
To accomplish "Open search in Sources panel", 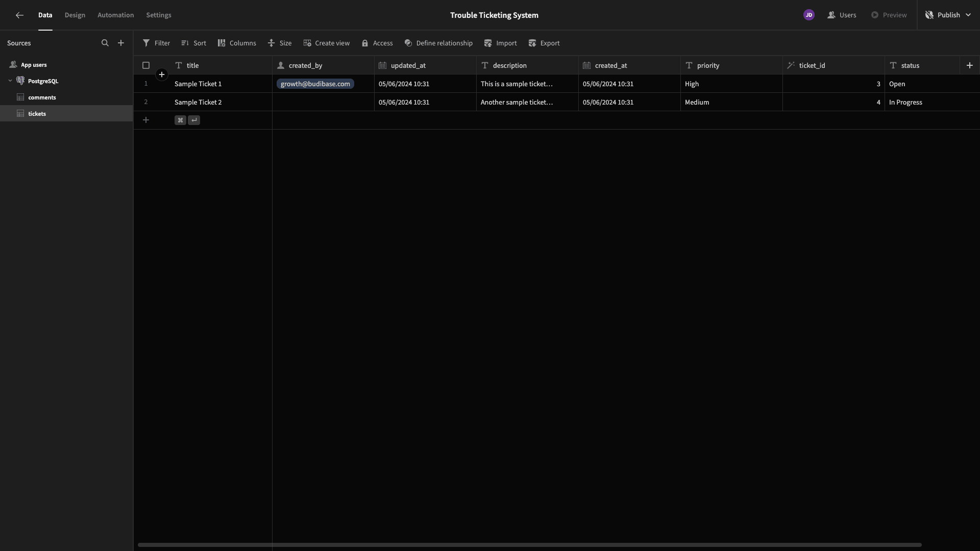I will [x=105, y=43].
